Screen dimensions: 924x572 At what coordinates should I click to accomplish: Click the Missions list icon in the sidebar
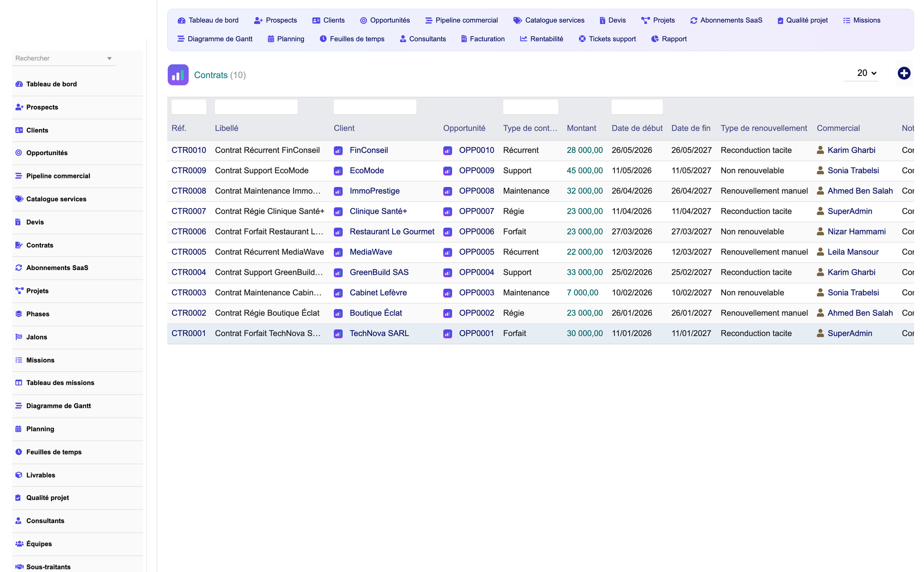(19, 360)
